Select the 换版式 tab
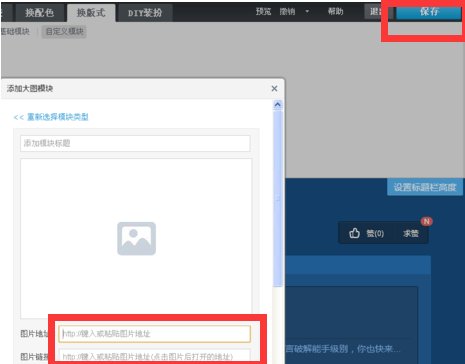465x364 pixels. click(x=91, y=13)
